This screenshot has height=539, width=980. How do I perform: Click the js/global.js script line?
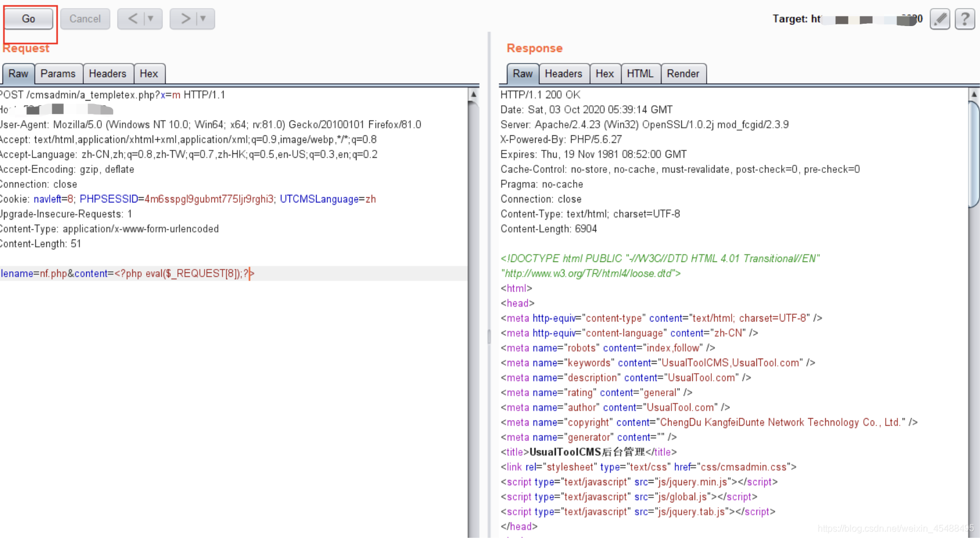tap(629, 497)
